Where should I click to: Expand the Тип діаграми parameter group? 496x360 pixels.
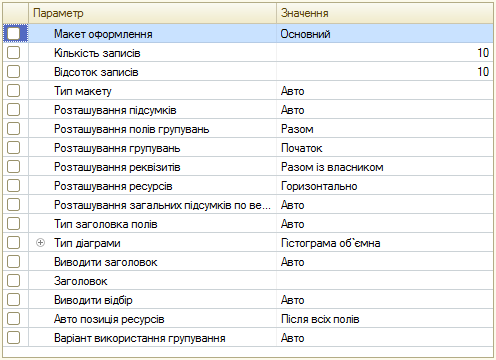click(x=40, y=243)
